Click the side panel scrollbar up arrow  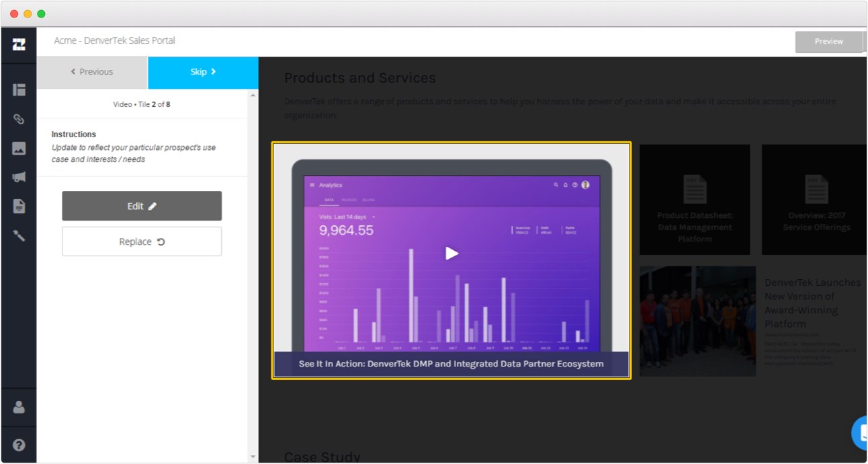[253, 95]
